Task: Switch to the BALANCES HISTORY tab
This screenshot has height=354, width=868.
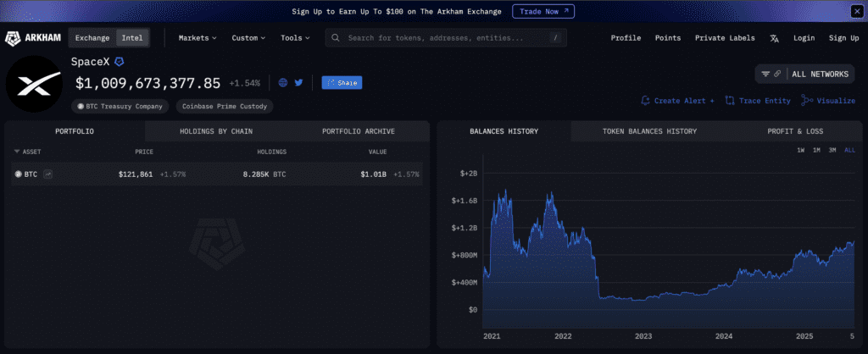Action: 504,131
